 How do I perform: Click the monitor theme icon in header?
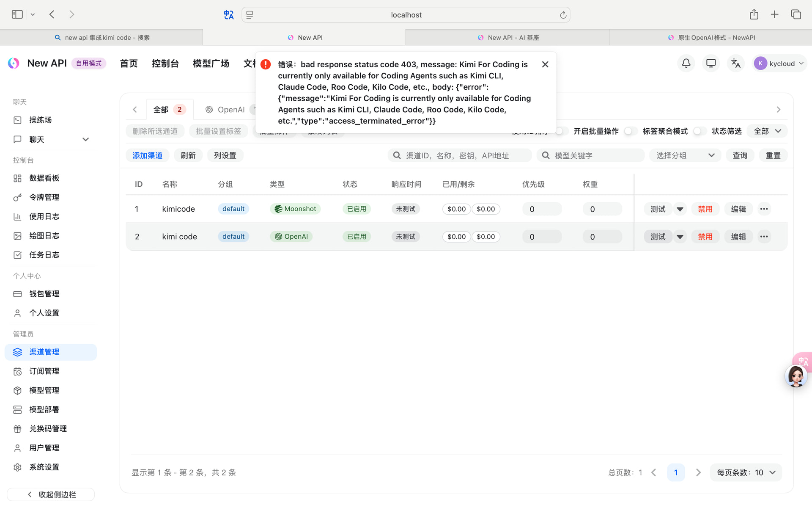click(711, 63)
